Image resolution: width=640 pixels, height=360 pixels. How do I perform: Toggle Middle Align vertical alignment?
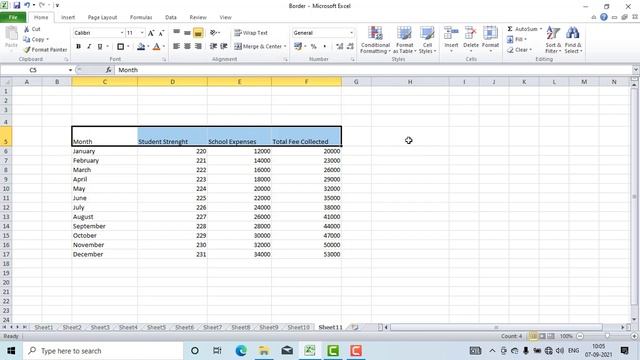point(187,33)
